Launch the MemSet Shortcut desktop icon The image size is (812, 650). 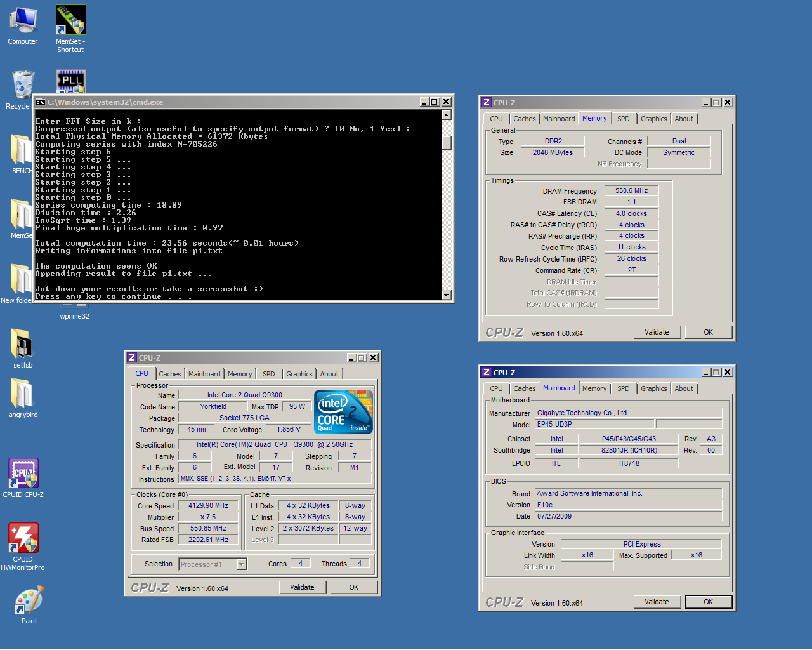(70, 29)
